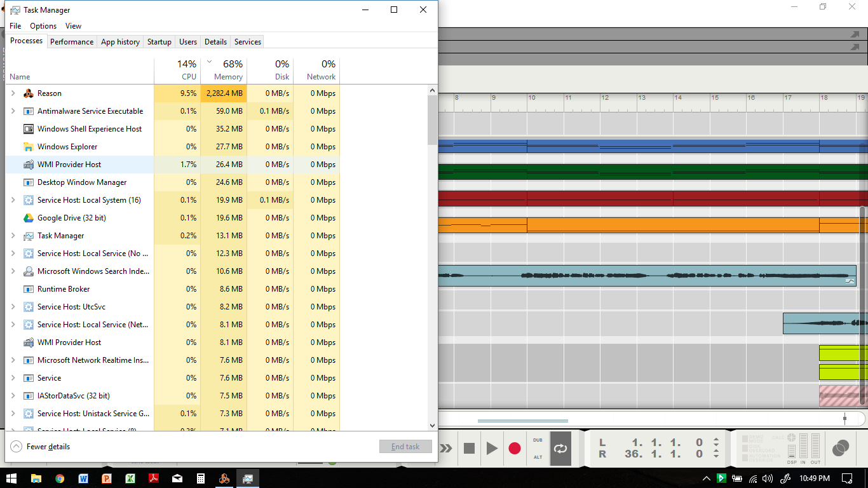868x488 pixels.
Task: Click the Google Drive icon in process list
Action: pyautogui.click(x=29, y=218)
